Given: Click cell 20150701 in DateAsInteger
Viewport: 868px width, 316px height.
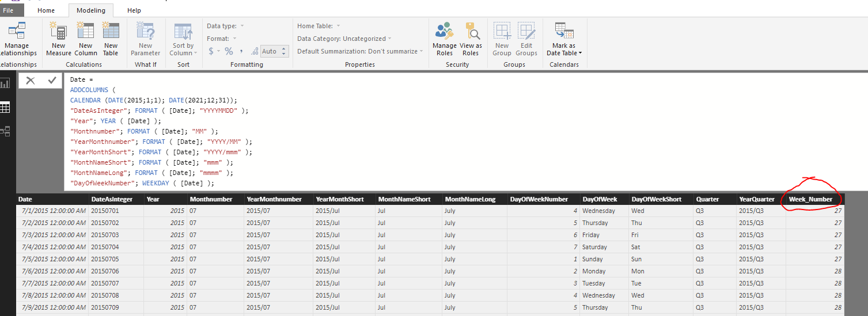Looking at the screenshot, I should pyautogui.click(x=116, y=211).
